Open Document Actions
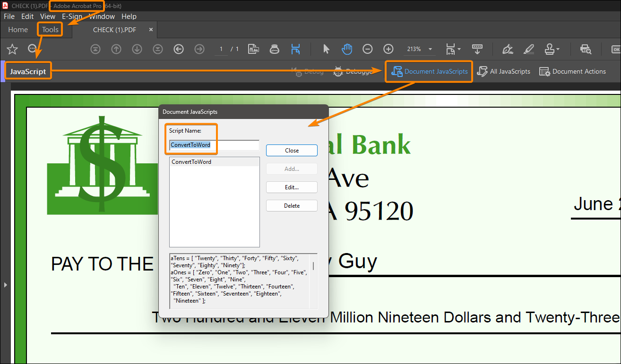Viewport: 621px width, 364px height. [572, 71]
